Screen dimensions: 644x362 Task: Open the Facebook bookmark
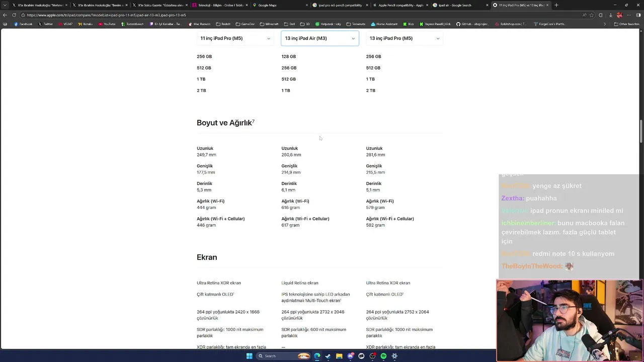click(x=23, y=24)
